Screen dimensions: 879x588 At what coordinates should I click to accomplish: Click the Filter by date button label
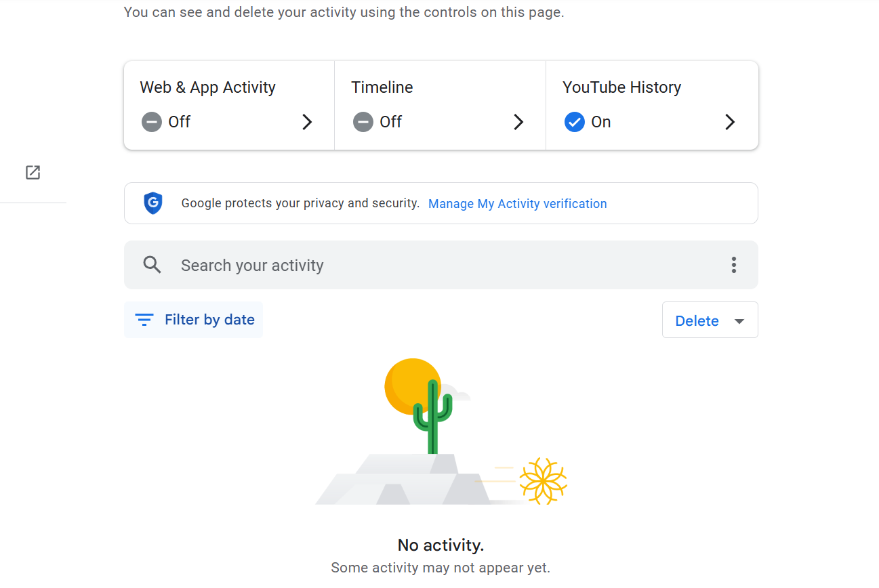pos(209,320)
